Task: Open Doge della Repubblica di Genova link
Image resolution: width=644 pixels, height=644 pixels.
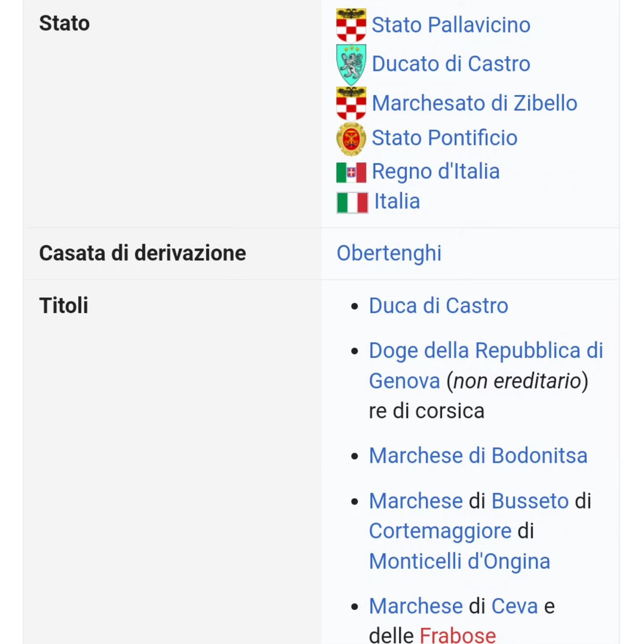Action: click(x=486, y=365)
